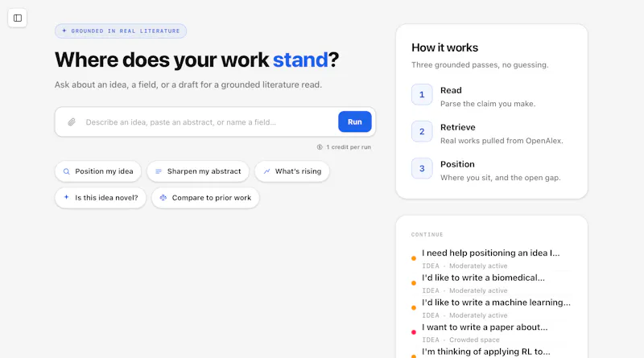Click the 'Real works pulled from OpenAlex.' text

click(x=502, y=141)
